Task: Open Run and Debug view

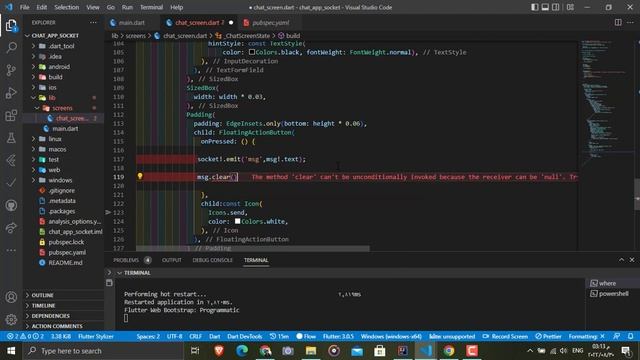Action: [x=11, y=93]
